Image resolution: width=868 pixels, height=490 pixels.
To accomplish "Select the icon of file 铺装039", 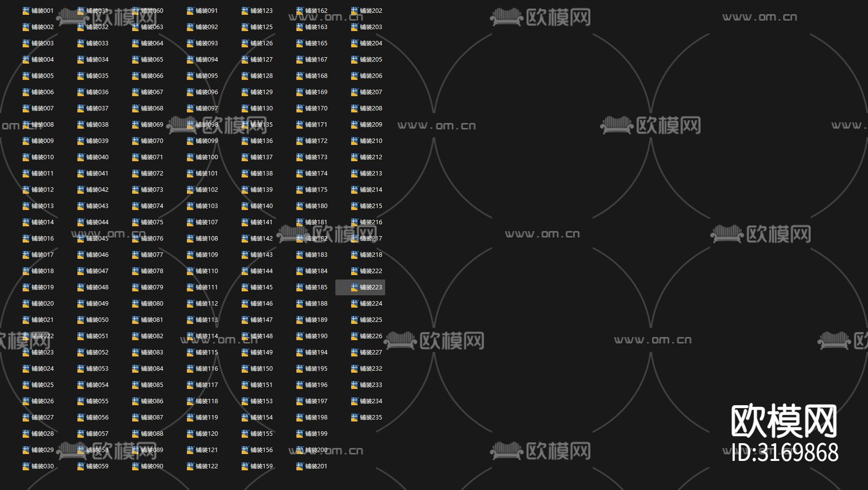I will point(80,141).
